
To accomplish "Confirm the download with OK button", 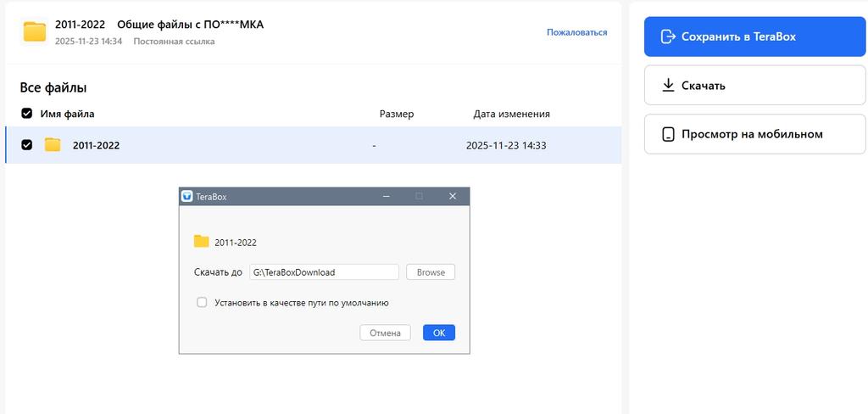I will 439,333.
